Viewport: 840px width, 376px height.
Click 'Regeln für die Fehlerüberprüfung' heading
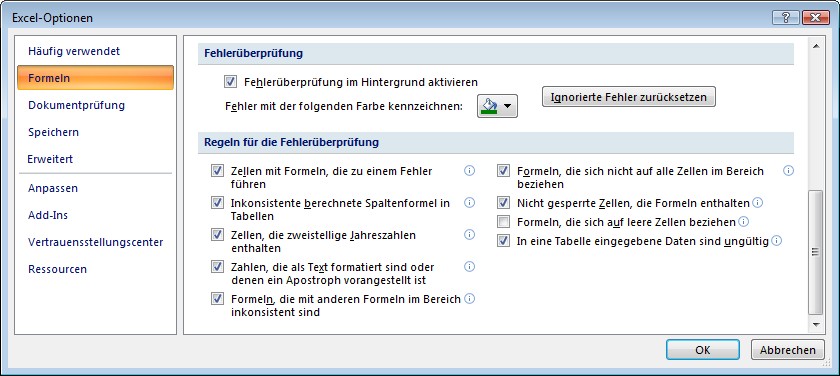point(292,142)
